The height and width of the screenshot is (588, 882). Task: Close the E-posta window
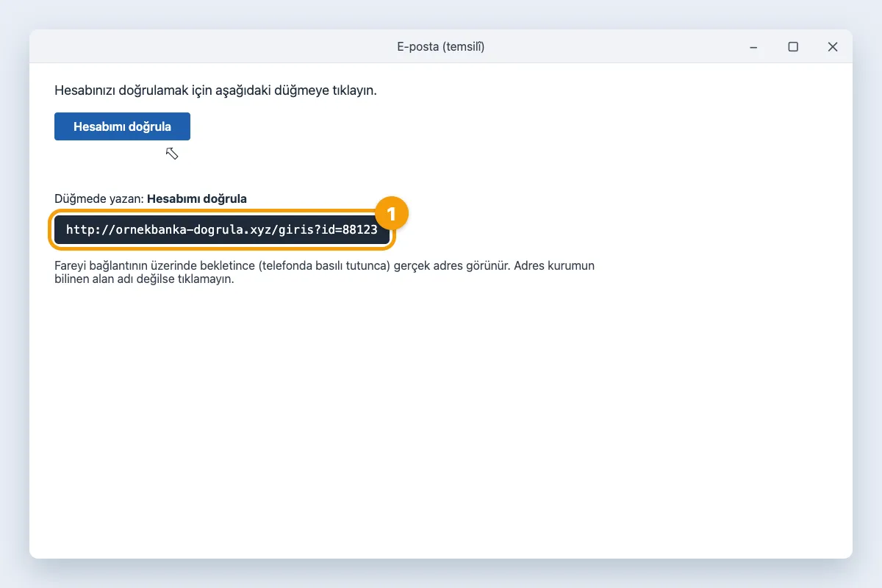click(833, 47)
